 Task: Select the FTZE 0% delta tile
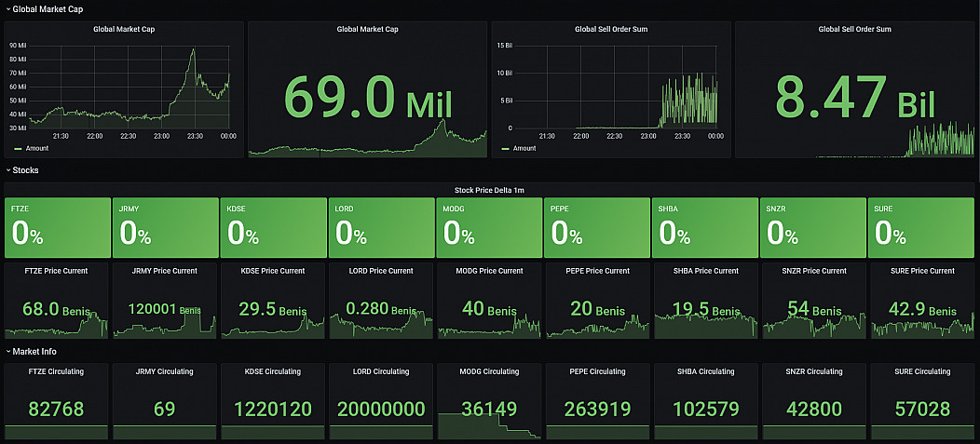click(57, 228)
